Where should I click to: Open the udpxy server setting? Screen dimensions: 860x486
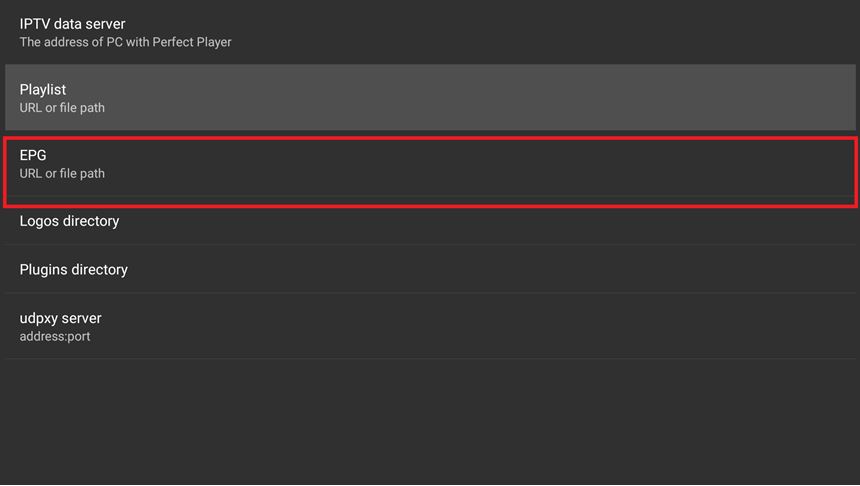click(430, 326)
